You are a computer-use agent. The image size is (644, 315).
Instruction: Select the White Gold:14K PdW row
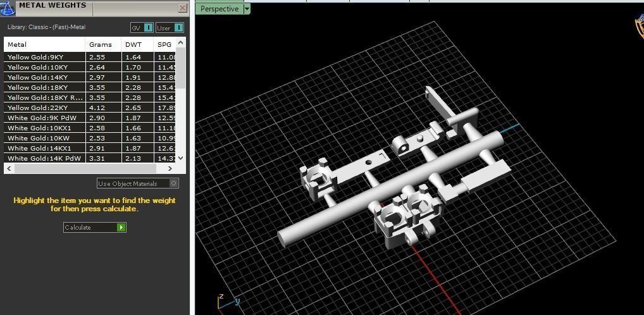click(90, 158)
